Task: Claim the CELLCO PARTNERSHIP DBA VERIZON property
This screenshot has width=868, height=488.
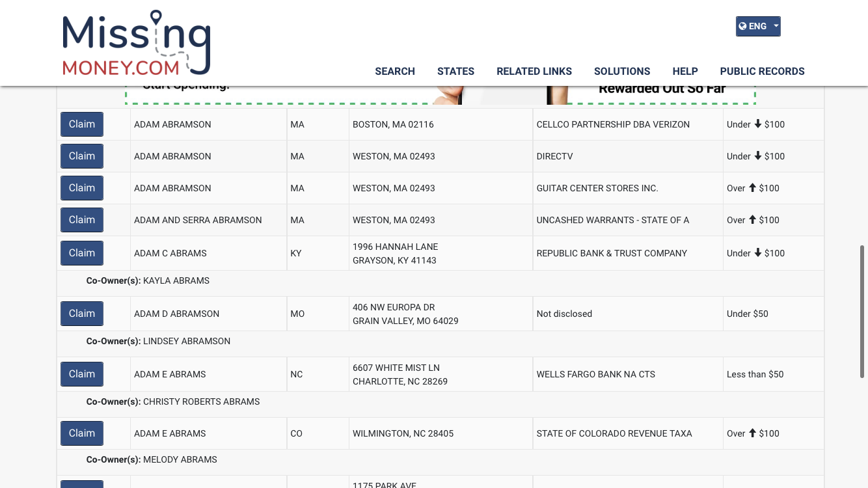Action: [x=82, y=124]
